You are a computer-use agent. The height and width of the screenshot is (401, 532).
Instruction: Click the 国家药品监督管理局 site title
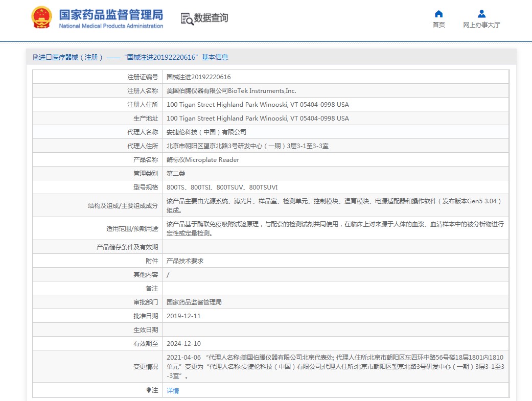(x=111, y=14)
